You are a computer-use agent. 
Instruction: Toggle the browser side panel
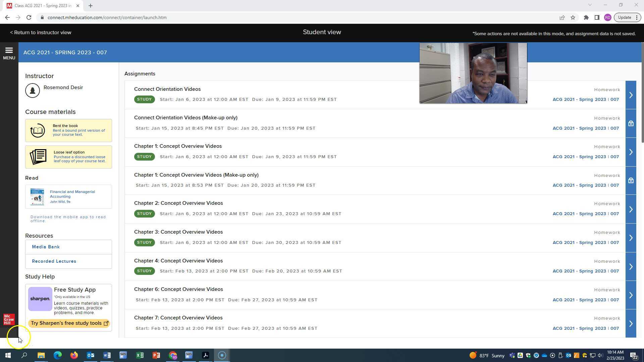[x=597, y=17]
